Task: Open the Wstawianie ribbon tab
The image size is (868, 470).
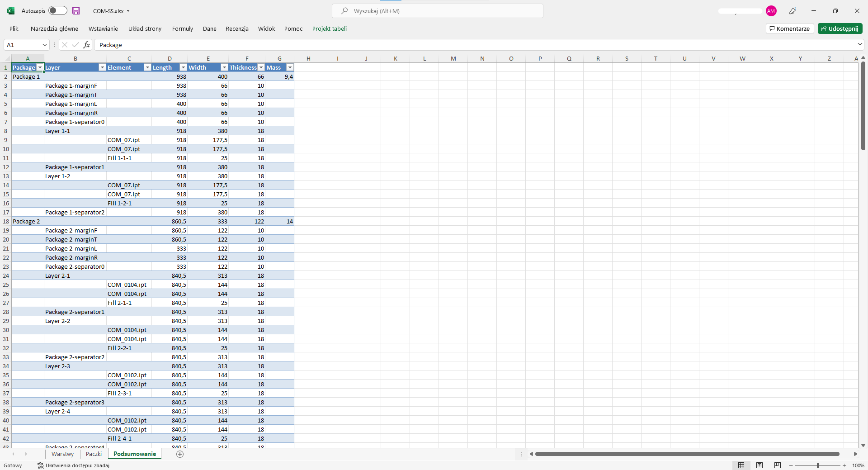Action: (103, 29)
